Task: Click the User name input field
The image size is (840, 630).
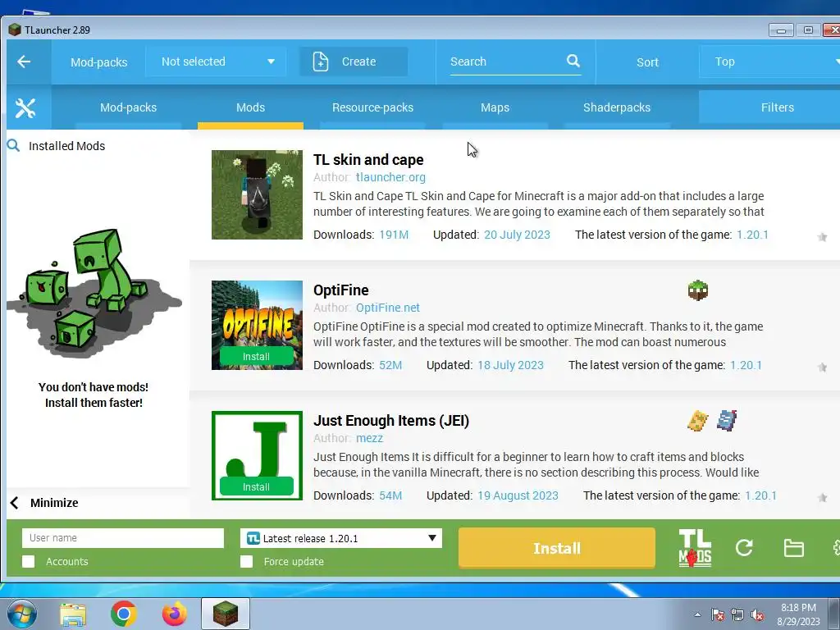Action: pyautogui.click(x=123, y=538)
